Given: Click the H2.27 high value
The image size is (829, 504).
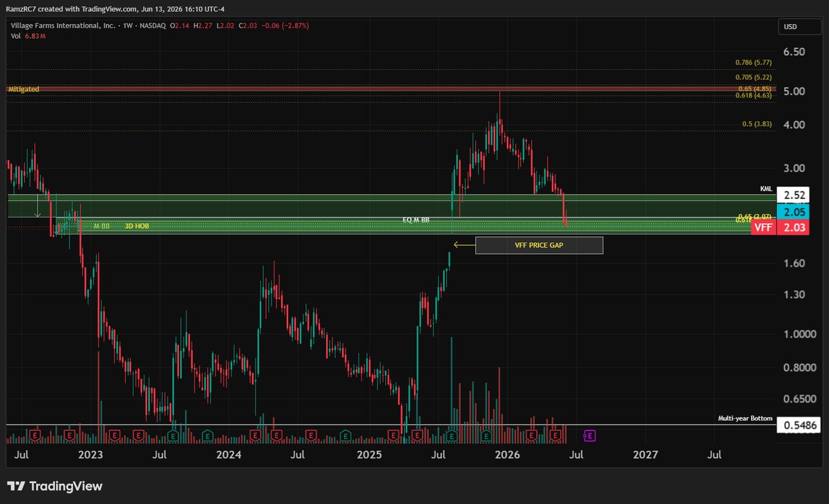Looking at the screenshot, I should [204, 26].
